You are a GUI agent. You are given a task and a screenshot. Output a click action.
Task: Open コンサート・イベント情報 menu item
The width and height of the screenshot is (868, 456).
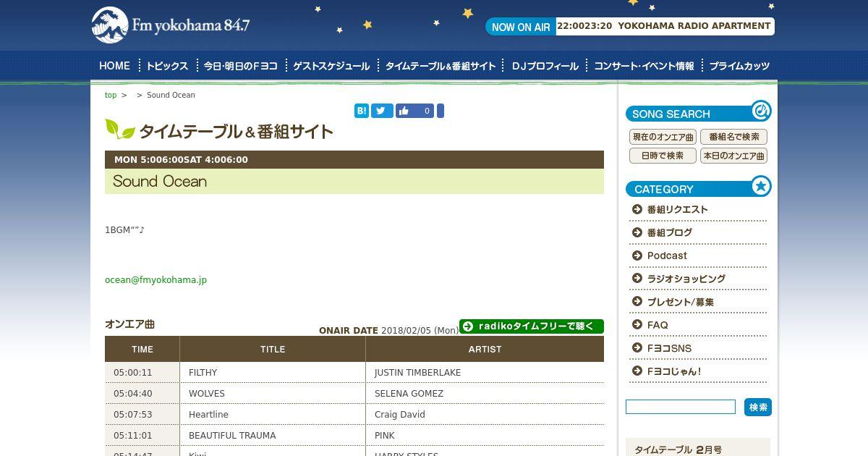pos(644,66)
